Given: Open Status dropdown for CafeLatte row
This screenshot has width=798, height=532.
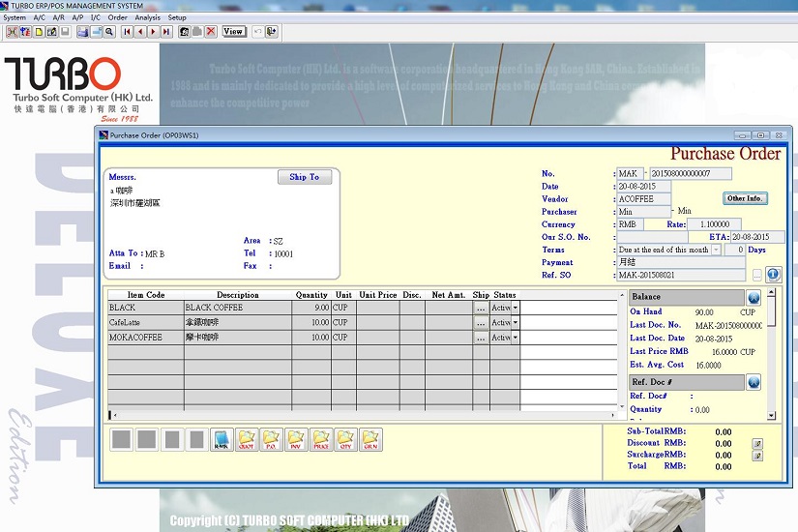Looking at the screenshot, I should pyautogui.click(x=516, y=323).
